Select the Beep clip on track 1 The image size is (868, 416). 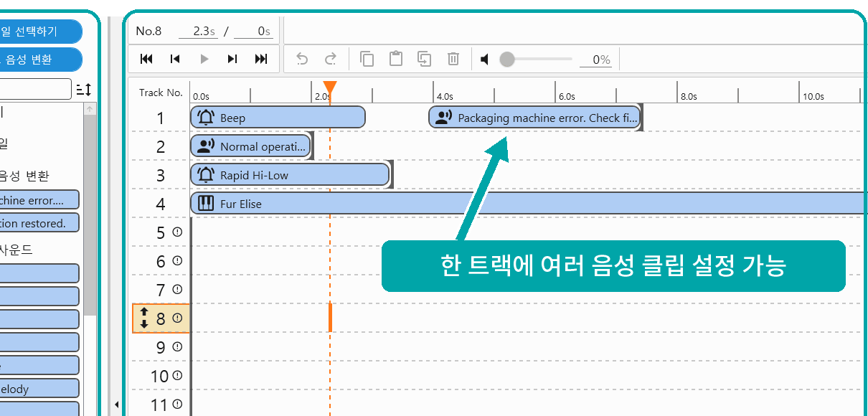pyautogui.click(x=278, y=118)
